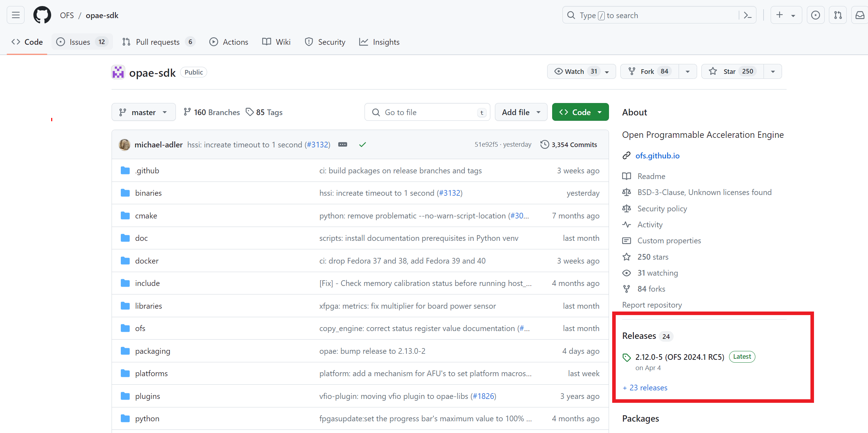Click the tag icon next to 85 Tags

click(250, 112)
